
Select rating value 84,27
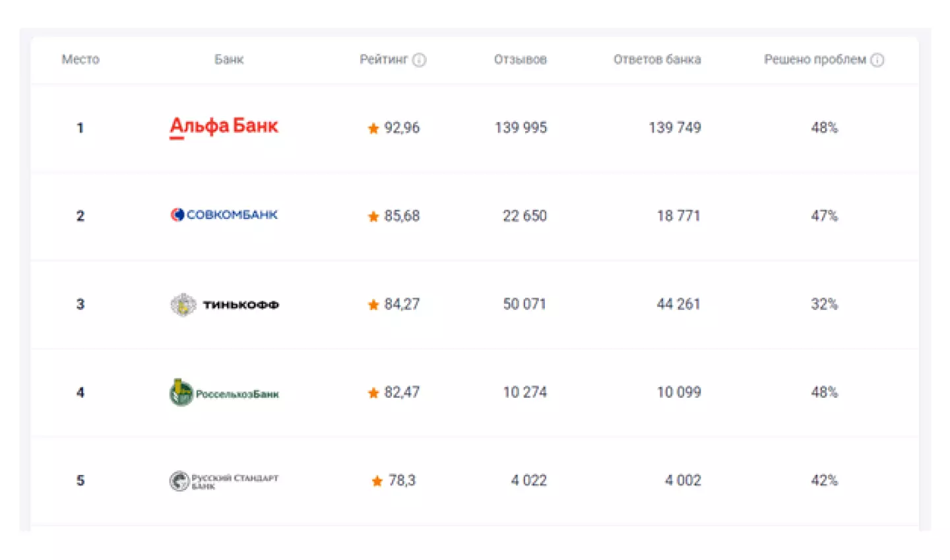(x=402, y=304)
